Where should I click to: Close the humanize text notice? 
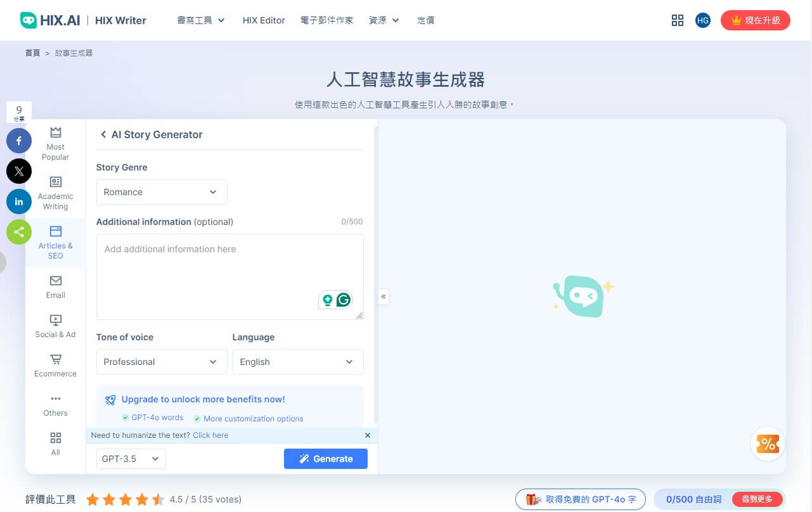[x=368, y=435]
